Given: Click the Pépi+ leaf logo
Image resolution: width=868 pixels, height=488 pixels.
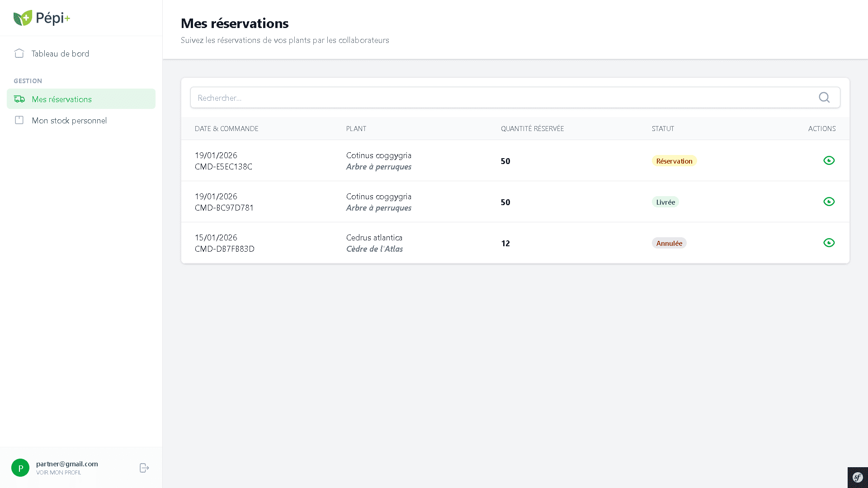Looking at the screenshot, I should [x=23, y=18].
